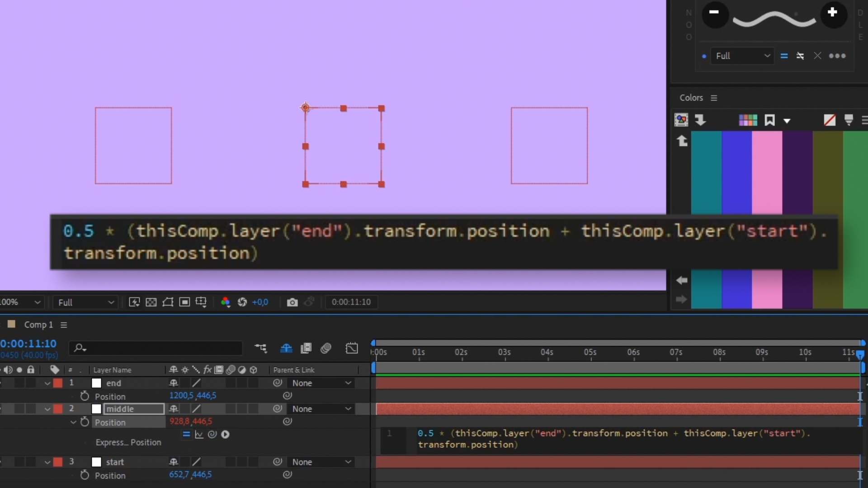
Task: Click show channel RGB color icon
Action: [225, 302]
